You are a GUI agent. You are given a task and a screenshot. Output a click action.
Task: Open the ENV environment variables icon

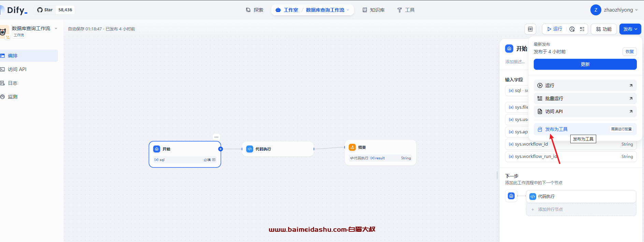530,29
